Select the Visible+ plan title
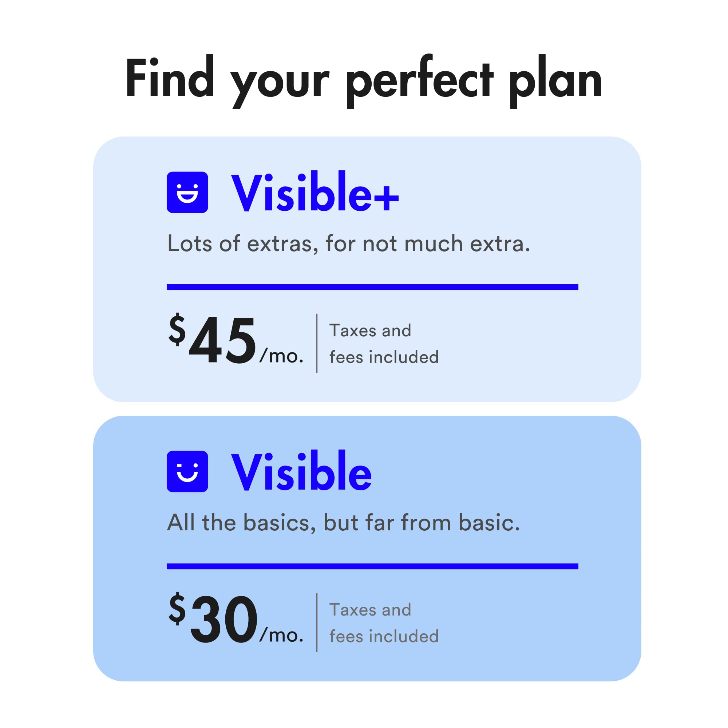 coord(314,192)
